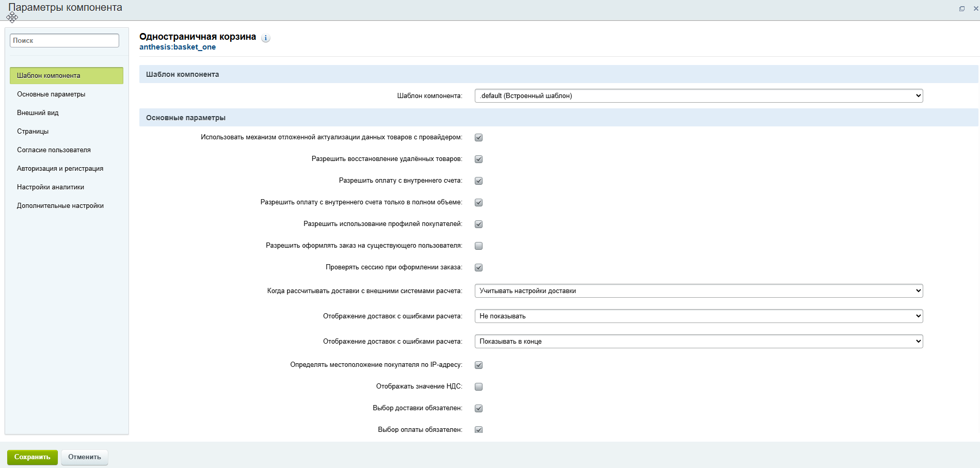980x468 pixels.
Task: Open the info icon beside Одностраничная корзина
Action: [266, 38]
